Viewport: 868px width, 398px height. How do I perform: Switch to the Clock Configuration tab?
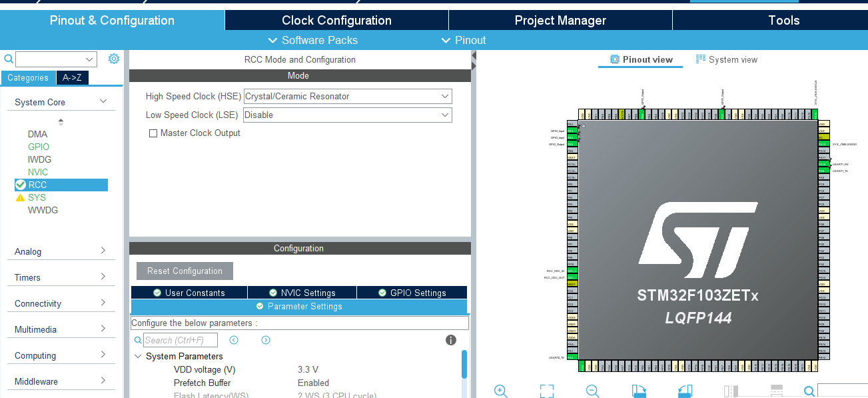(x=336, y=20)
